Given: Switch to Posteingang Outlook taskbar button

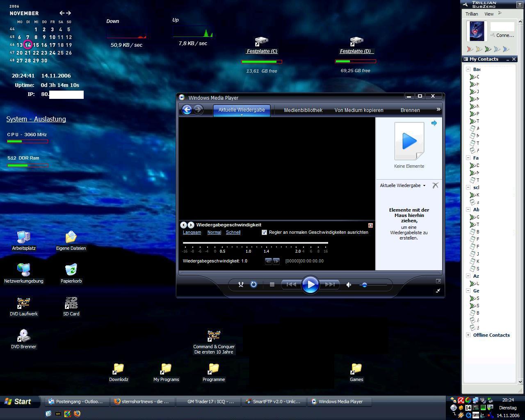Looking at the screenshot, I should [x=77, y=402].
